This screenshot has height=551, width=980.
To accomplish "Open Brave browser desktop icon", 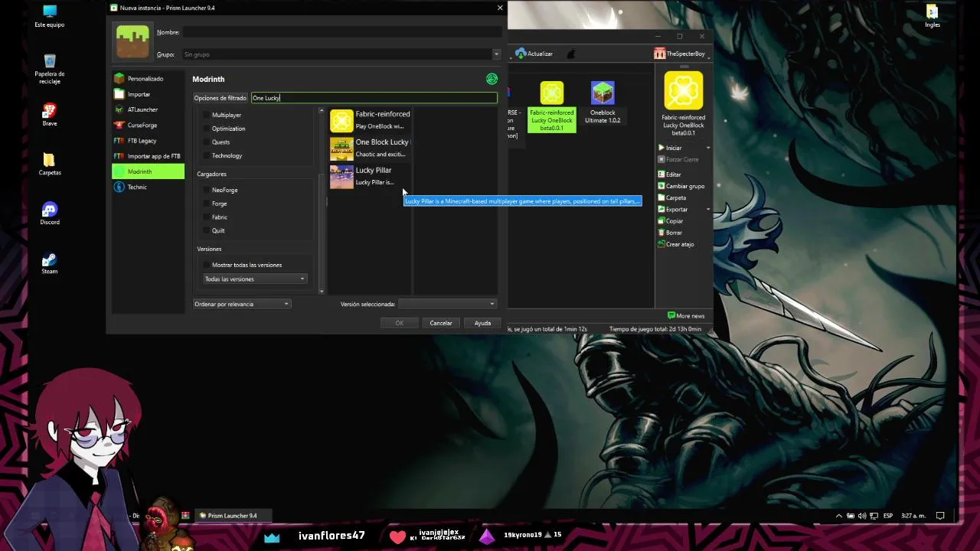I will tap(50, 115).
